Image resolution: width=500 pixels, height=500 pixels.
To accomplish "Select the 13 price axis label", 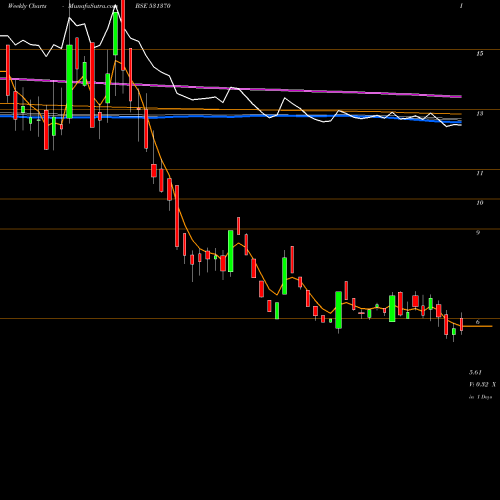I will 479,114.
